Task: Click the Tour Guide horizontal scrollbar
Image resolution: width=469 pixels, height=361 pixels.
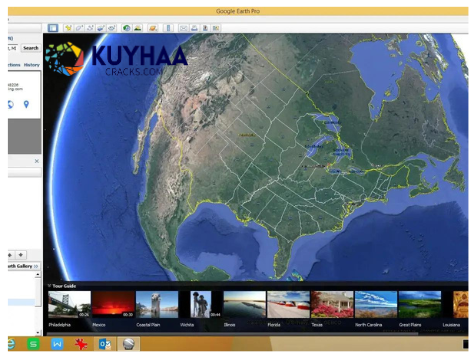Action: click(232, 333)
